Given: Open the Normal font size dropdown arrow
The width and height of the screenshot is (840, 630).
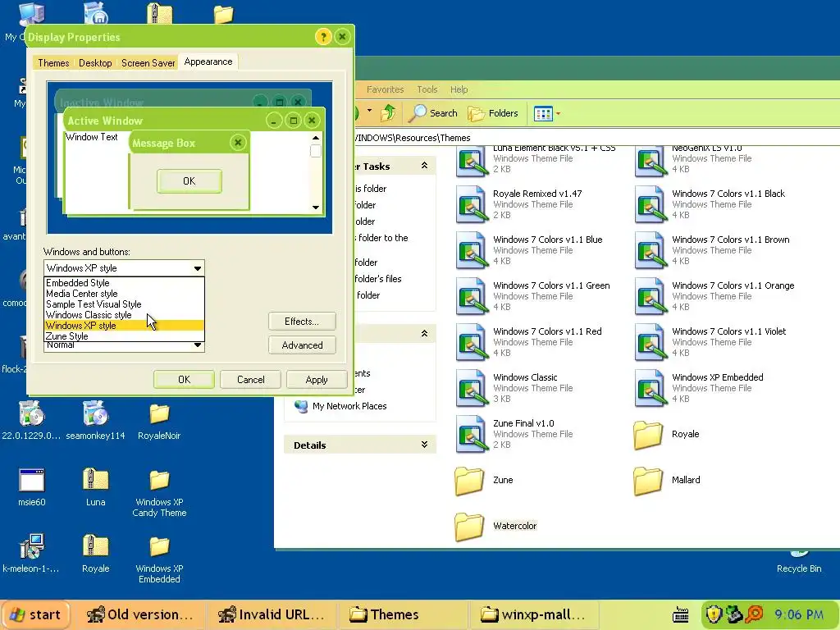Looking at the screenshot, I should pyautogui.click(x=198, y=345).
